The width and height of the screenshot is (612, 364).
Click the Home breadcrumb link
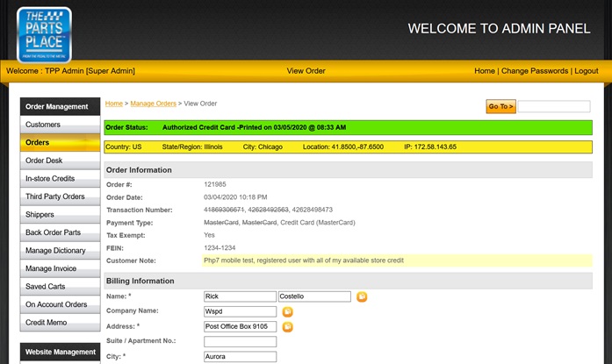click(x=114, y=103)
